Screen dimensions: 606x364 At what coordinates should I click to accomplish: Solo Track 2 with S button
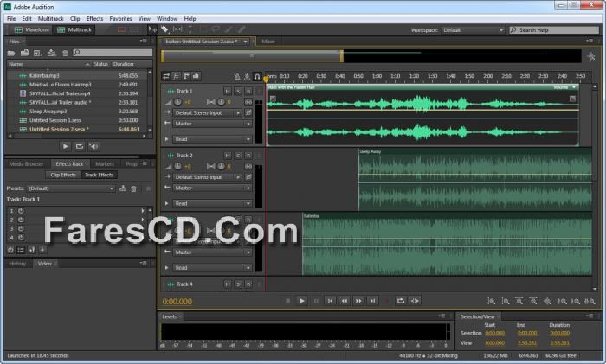click(x=238, y=155)
